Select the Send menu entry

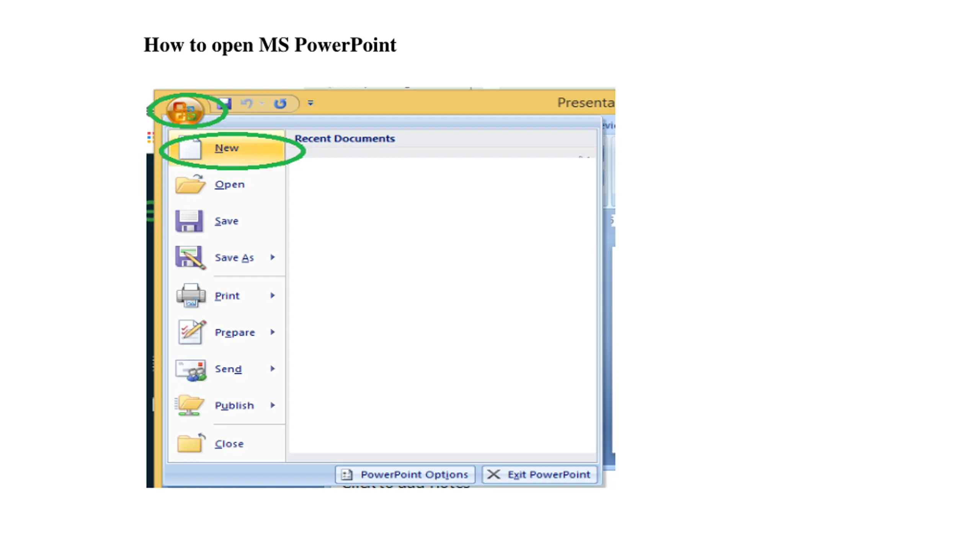coord(227,369)
